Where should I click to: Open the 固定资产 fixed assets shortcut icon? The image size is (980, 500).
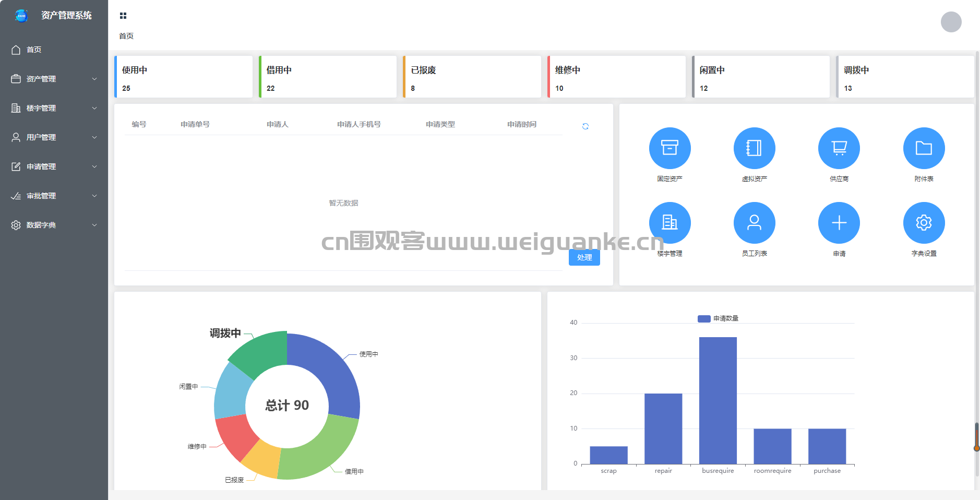pyautogui.click(x=670, y=148)
